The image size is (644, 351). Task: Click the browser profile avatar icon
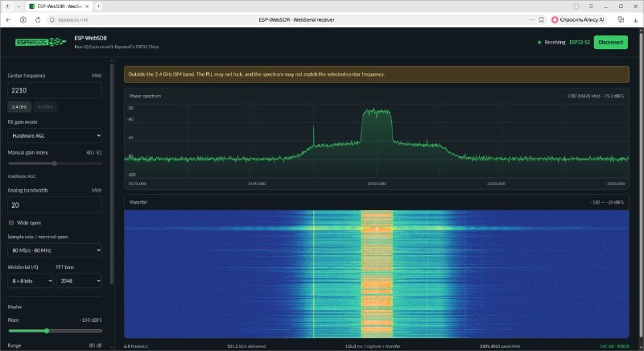[576, 6]
